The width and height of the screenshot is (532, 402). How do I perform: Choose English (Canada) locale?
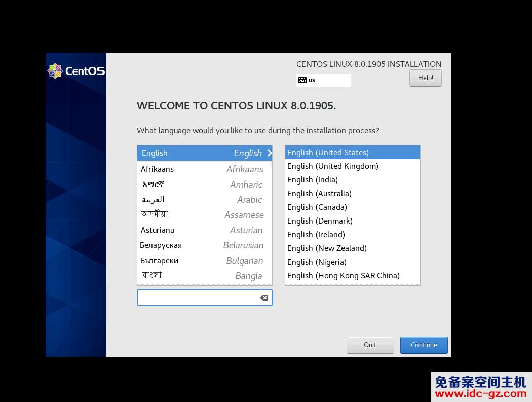[353, 207]
